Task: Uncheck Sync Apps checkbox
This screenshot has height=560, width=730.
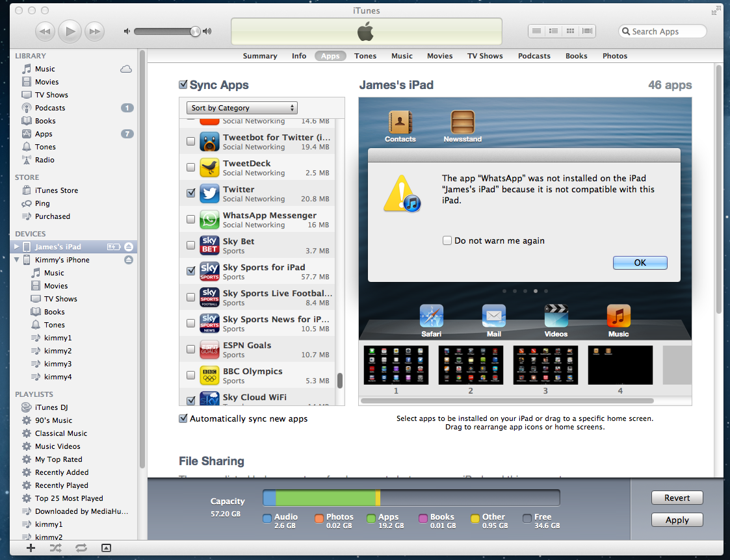Action: pos(183,84)
